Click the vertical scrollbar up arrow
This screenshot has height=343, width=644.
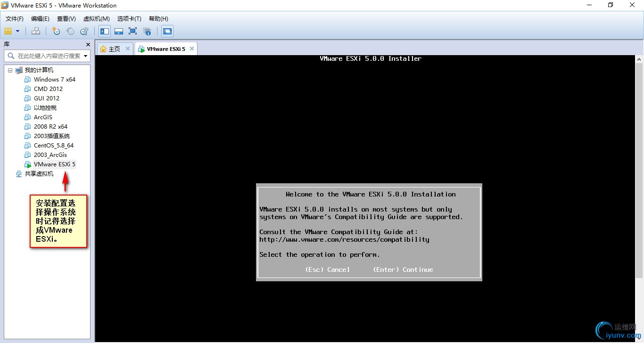tap(639, 59)
